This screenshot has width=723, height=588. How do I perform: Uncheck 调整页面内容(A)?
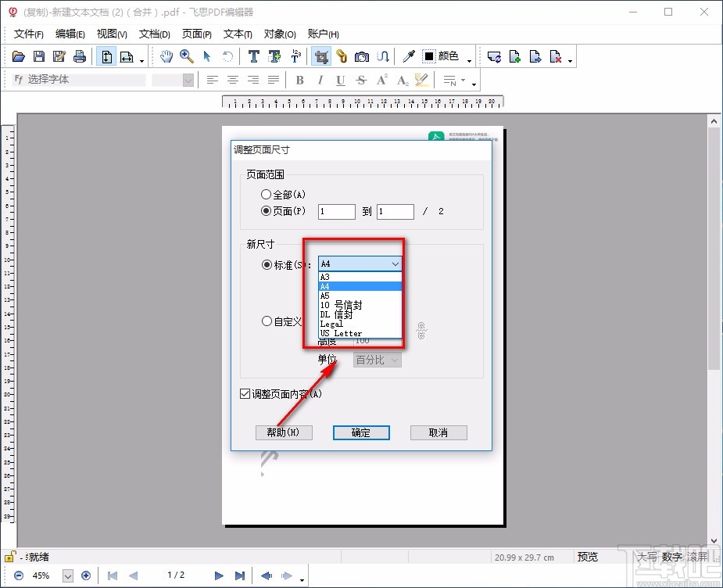click(245, 393)
